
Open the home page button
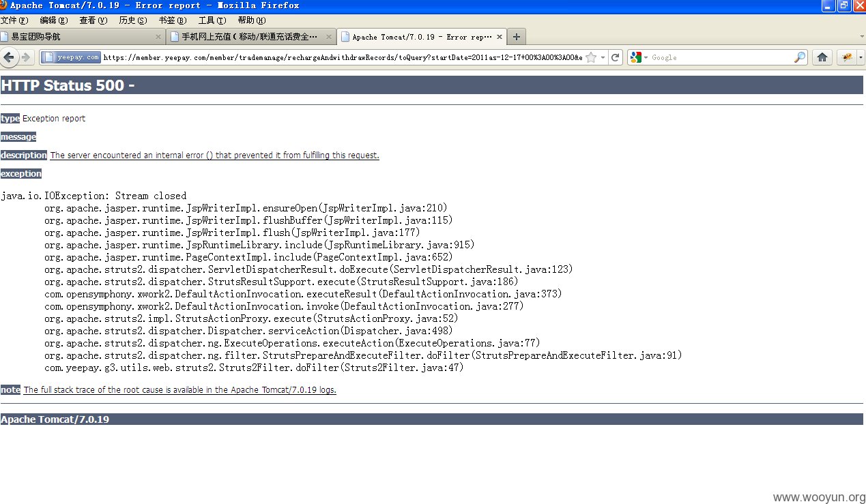coord(822,57)
